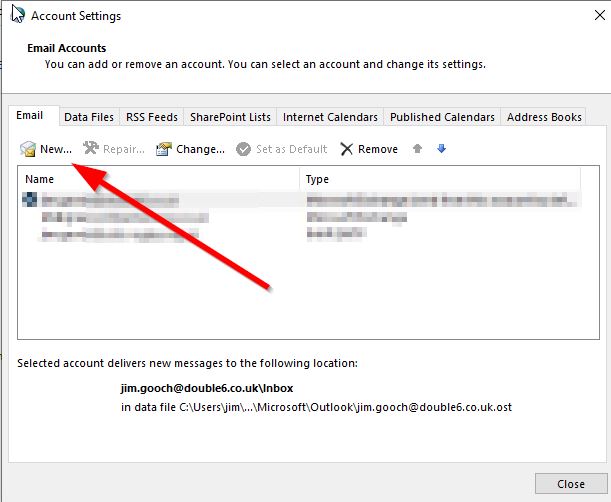Select the SharePoint Lists tab
The height and width of the screenshot is (502, 611).
[x=229, y=117]
